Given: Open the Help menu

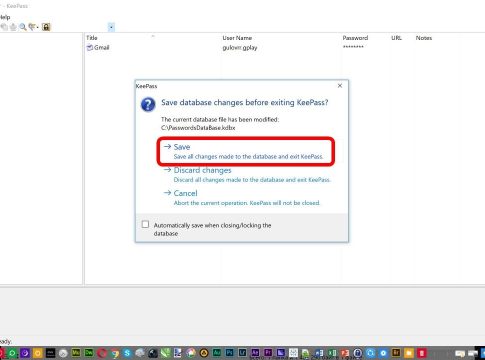Looking at the screenshot, I should (5, 17).
